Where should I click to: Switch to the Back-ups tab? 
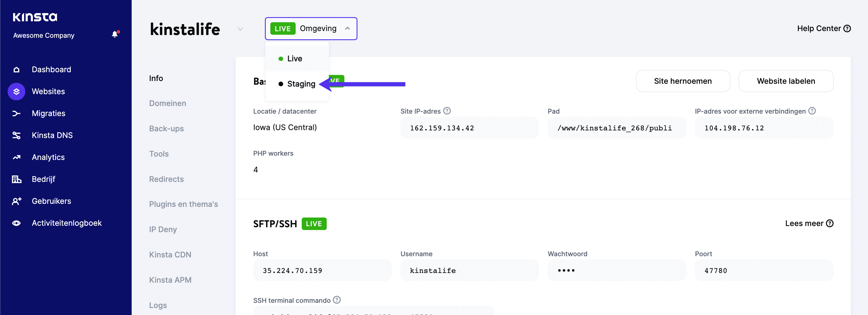coord(166,129)
